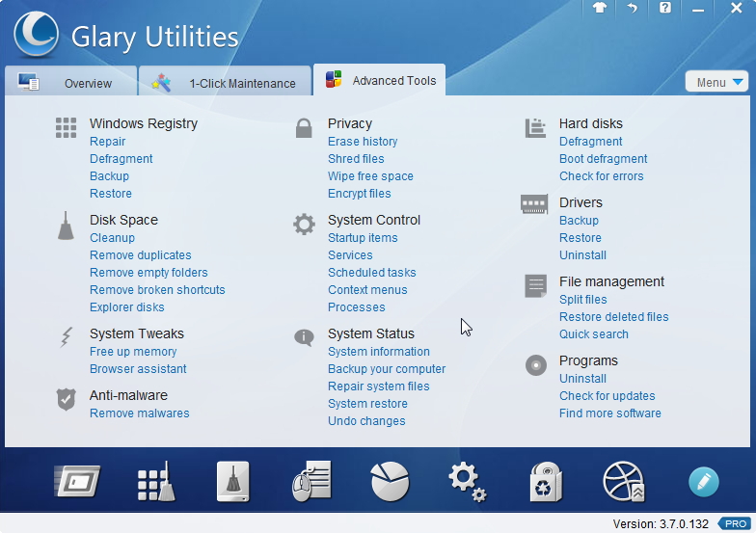Open Remove empty folders tool
Viewport: 756px width, 533px height.
coord(148,273)
